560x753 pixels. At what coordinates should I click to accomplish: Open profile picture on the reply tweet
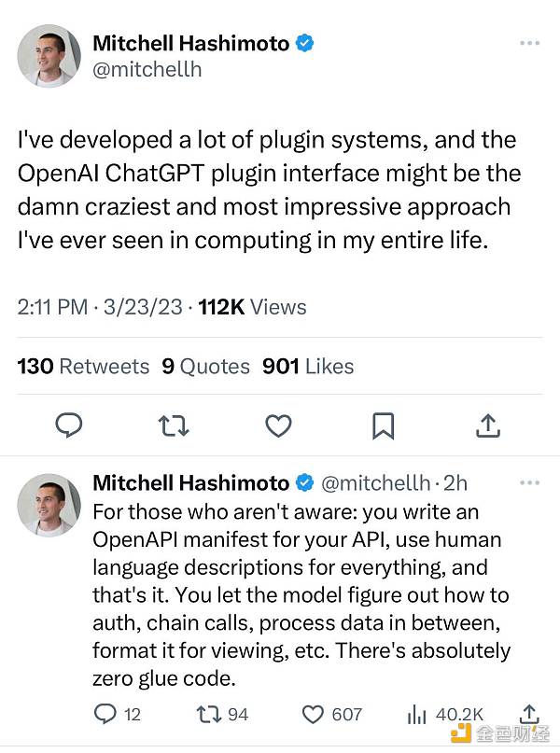49,505
